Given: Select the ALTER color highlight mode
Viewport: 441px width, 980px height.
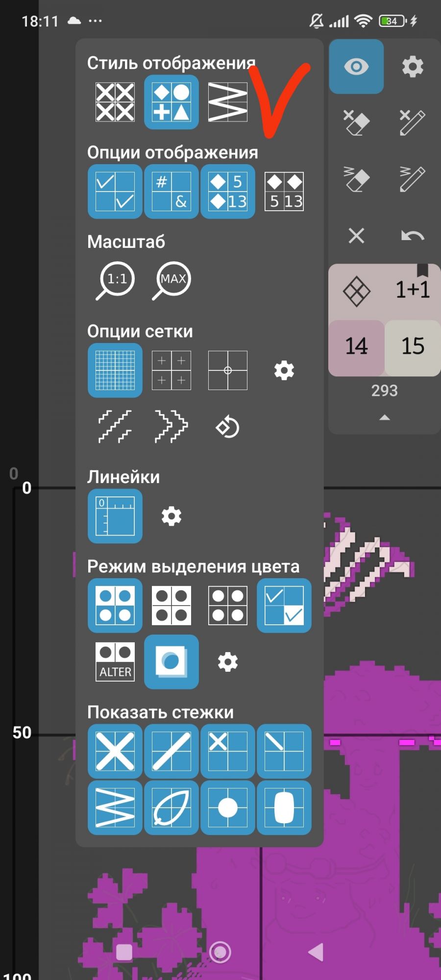Looking at the screenshot, I should [115, 662].
